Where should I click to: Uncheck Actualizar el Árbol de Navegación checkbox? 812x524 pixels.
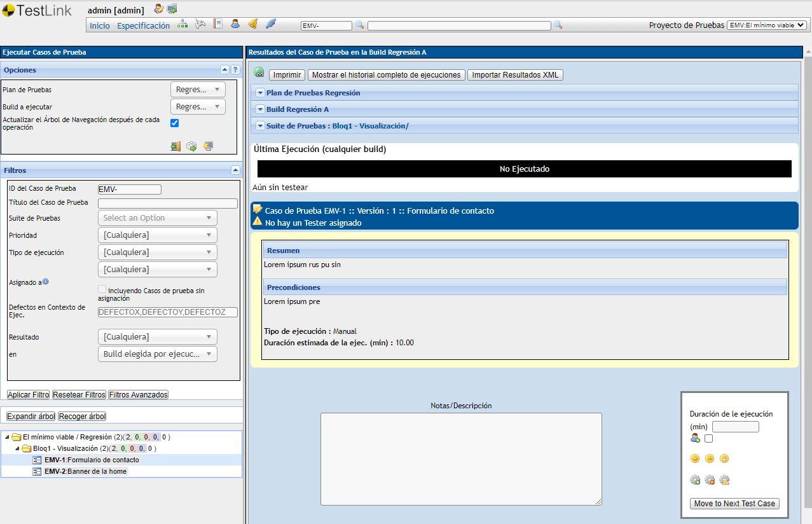click(175, 123)
